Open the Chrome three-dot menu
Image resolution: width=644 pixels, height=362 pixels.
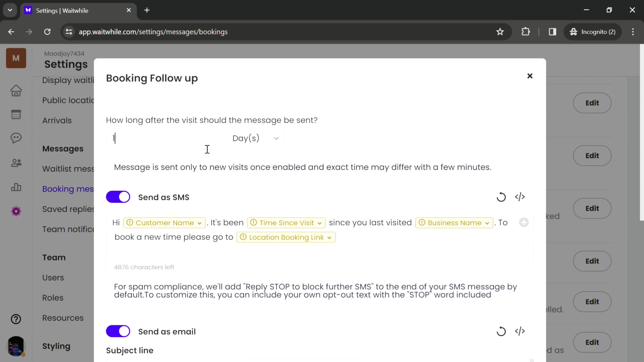pyautogui.click(x=633, y=32)
